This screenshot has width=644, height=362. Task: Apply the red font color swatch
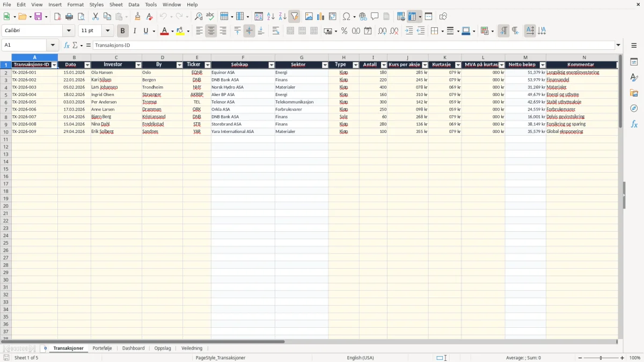click(x=164, y=31)
